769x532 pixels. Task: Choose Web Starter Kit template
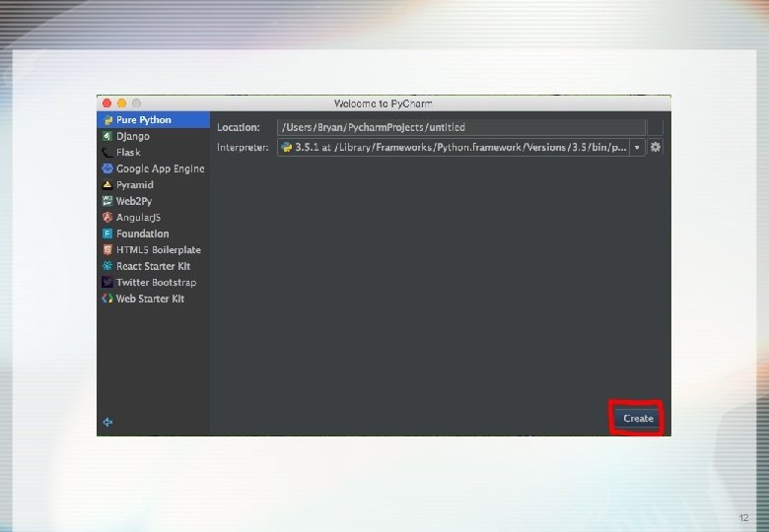154,299
